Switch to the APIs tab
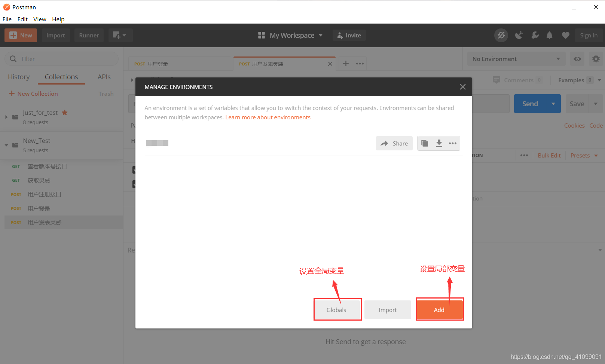Image resolution: width=605 pixels, height=364 pixels. point(104,77)
